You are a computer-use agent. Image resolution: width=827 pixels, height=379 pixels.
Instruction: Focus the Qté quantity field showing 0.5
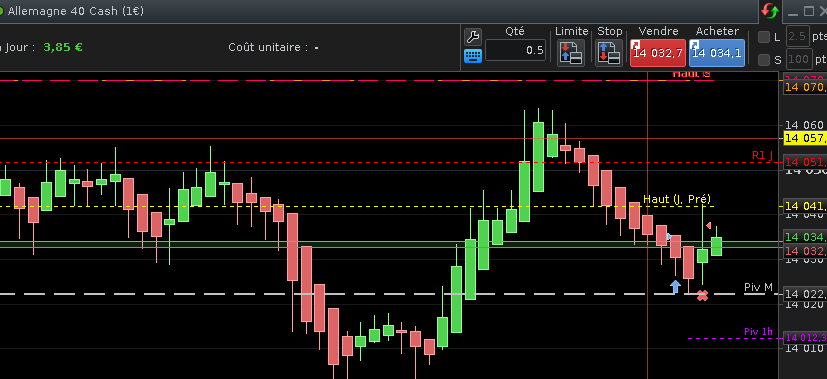pos(515,51)
